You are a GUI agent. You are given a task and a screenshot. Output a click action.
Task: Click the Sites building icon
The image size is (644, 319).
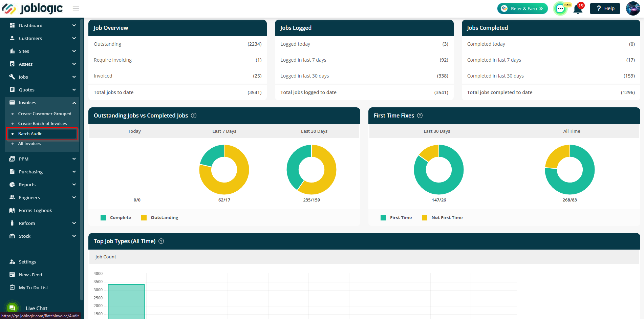point(12,51)
